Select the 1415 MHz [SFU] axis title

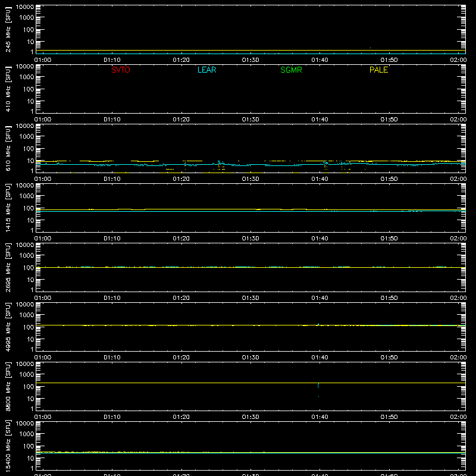[8, 208]
